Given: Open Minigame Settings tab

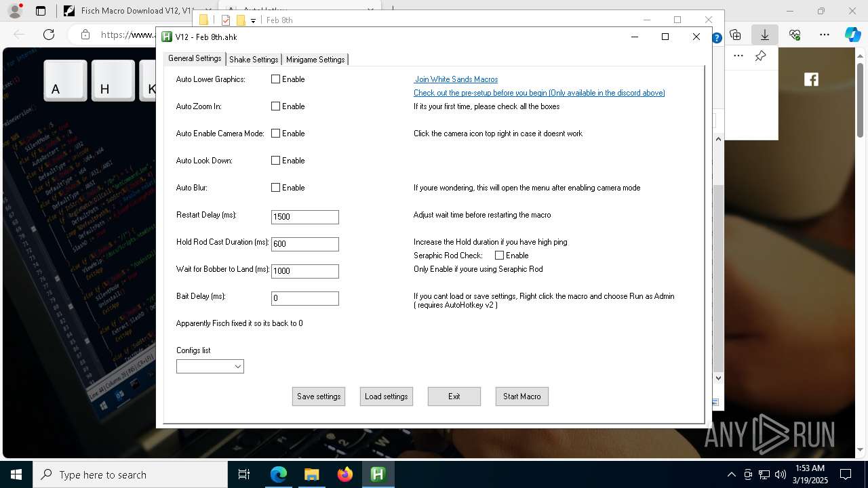Looking at the screenshot, I should point(315,60).
